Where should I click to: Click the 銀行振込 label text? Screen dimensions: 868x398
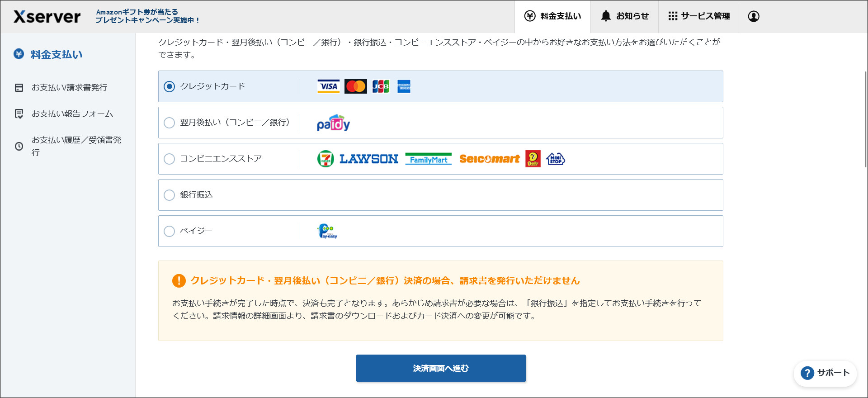coord(196,195)
